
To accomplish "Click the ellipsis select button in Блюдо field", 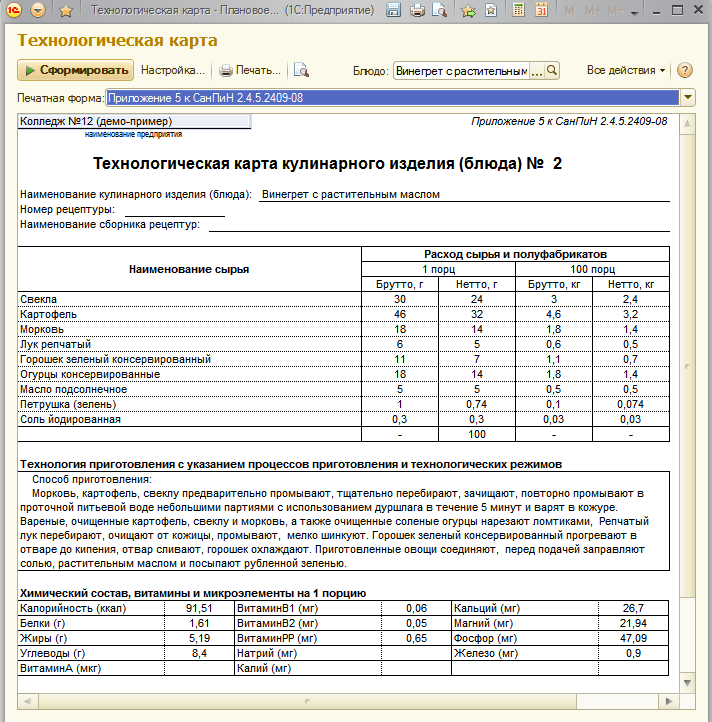I will point(537,71).
